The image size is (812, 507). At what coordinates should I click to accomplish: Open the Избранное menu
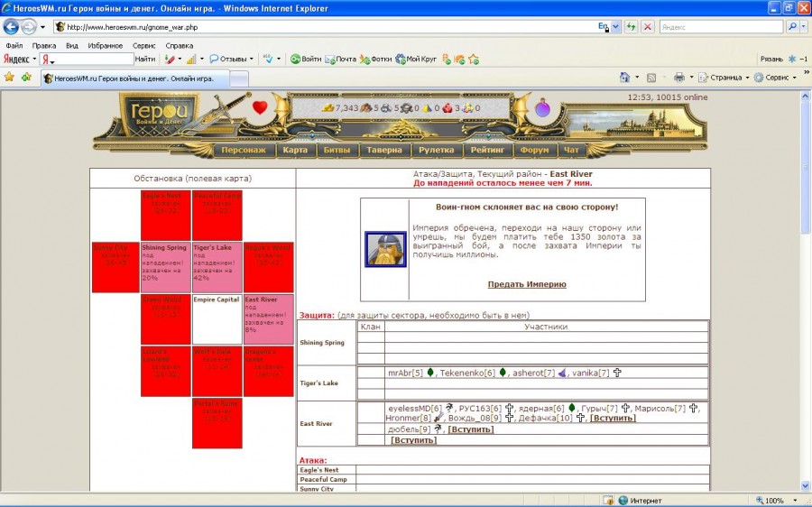click(106, 46)
